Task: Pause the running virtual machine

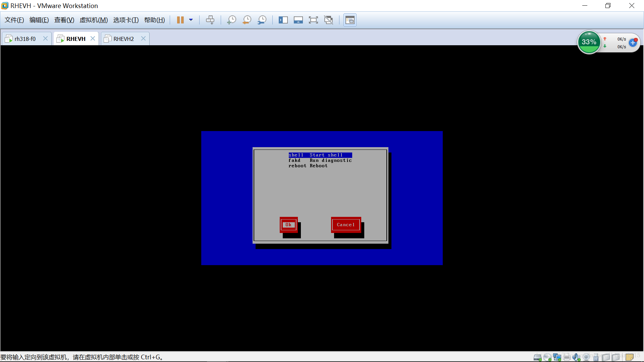Action: (x=180, y=20)
